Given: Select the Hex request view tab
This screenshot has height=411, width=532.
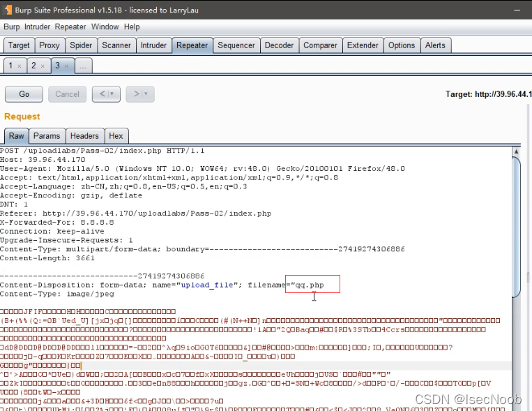Looking at the screenshot, I should (x=116, y=136).
